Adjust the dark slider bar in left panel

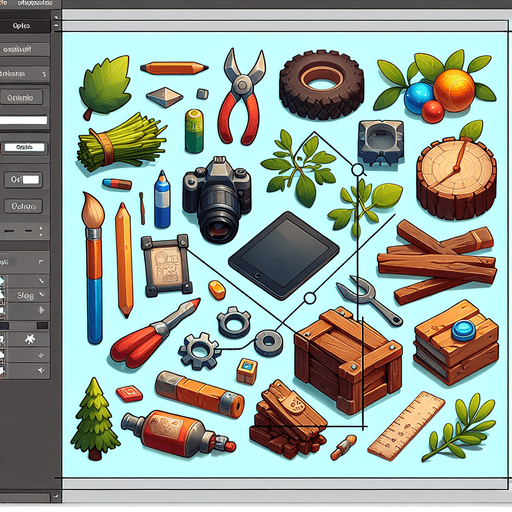coord(25,325)
